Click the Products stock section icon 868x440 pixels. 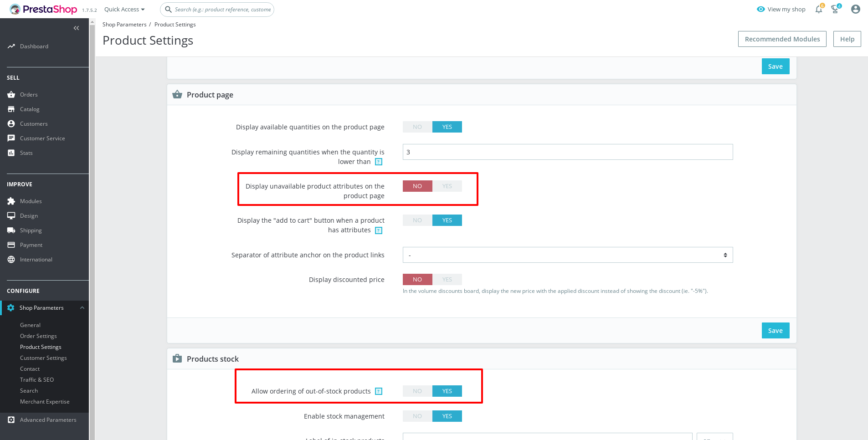[x=177, y=358]
